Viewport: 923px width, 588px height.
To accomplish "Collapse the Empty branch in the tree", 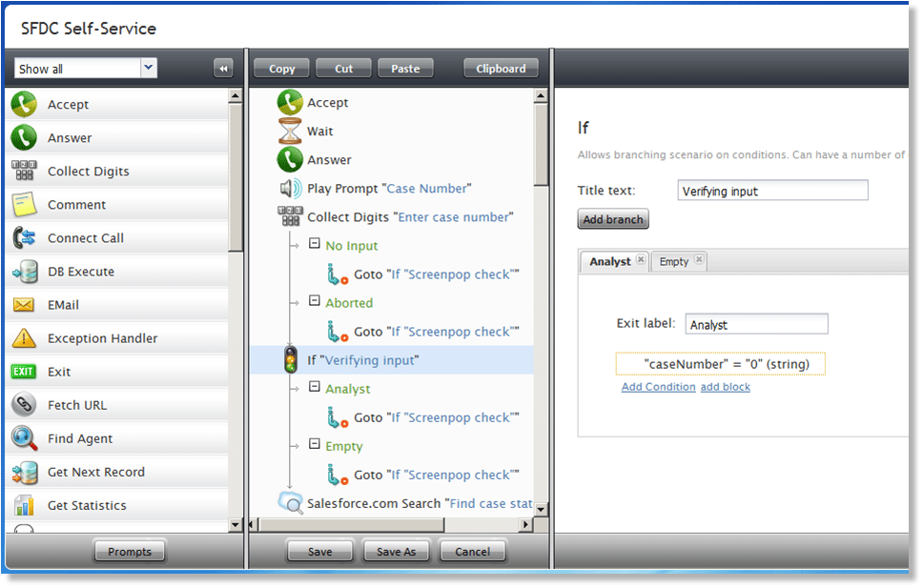I will click(x=315, y=444).
